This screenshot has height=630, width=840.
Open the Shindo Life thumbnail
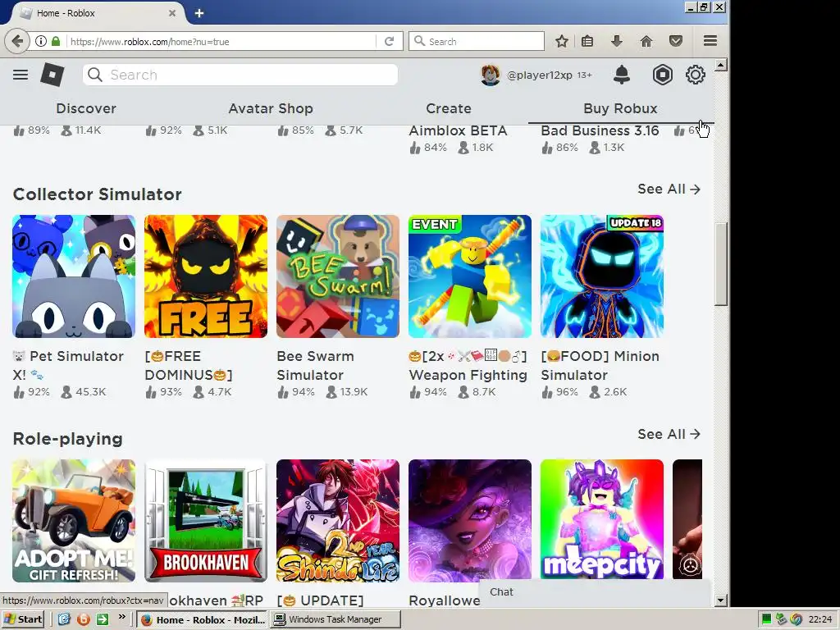pos(337,521)
